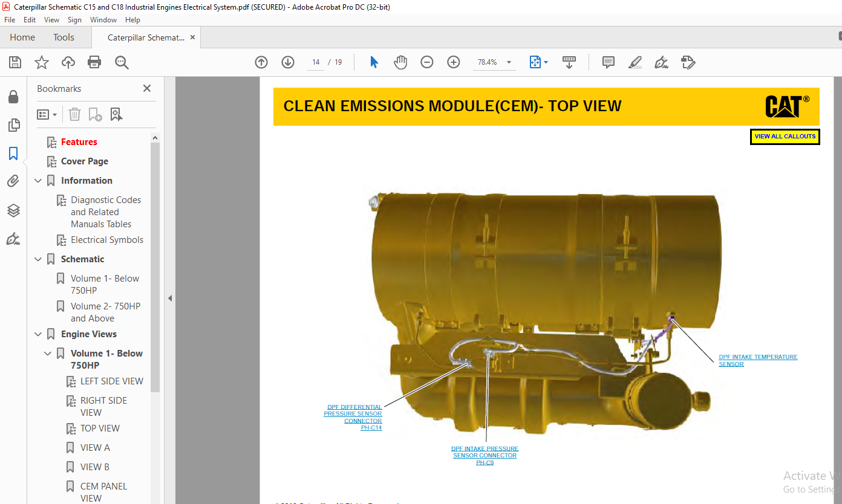Activate the Hand pan tool

click(x=400, y=62)
